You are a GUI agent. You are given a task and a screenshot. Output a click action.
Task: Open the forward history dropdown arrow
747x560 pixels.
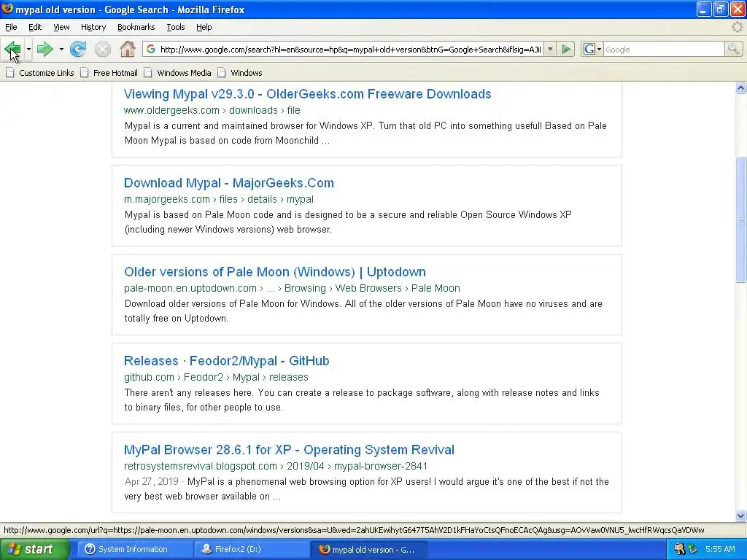click(61, 49)
